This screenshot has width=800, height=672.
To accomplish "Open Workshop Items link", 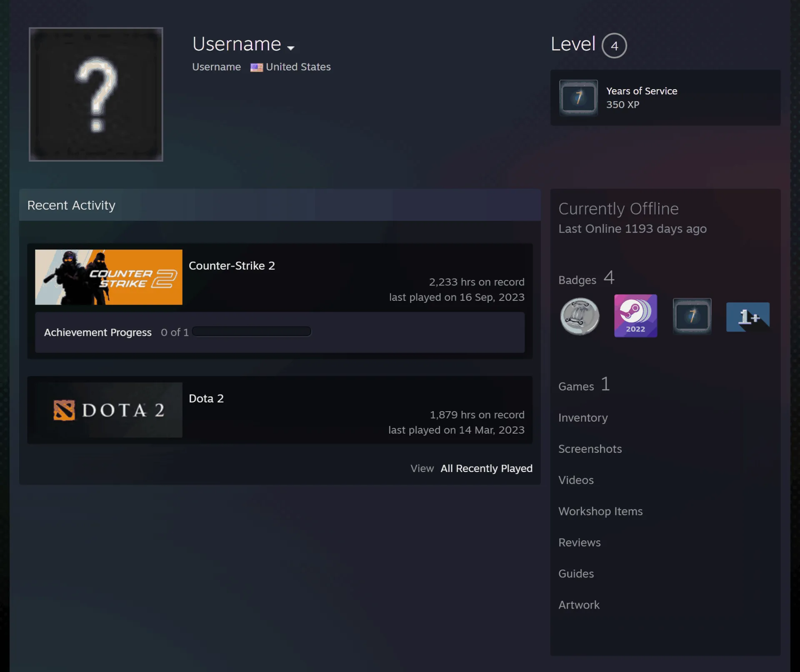I will (600, 512).
